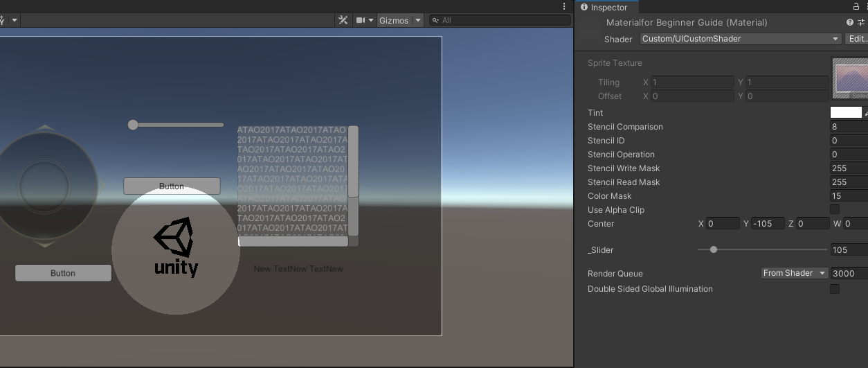Toggle the Use Alpha Clip checkbox
Image resolution: width=868 pixels, height=368 pixels.
[835, 209]
